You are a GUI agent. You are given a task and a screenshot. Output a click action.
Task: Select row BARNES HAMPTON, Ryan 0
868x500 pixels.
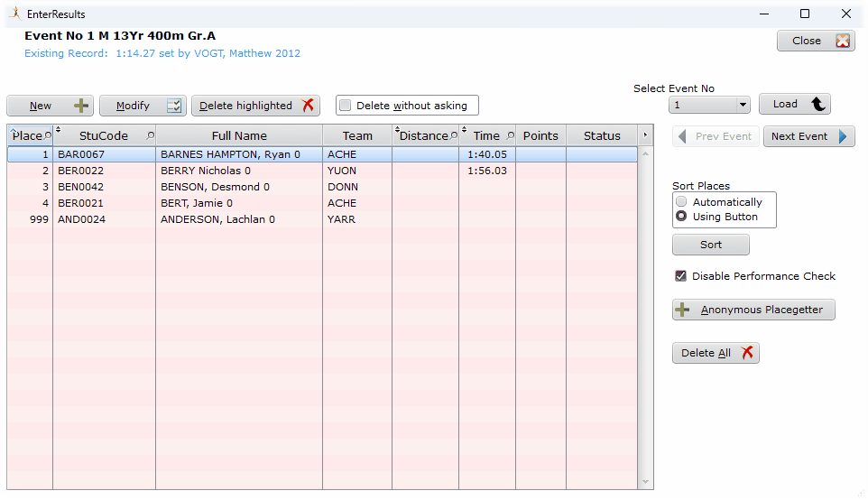[322, 154]
